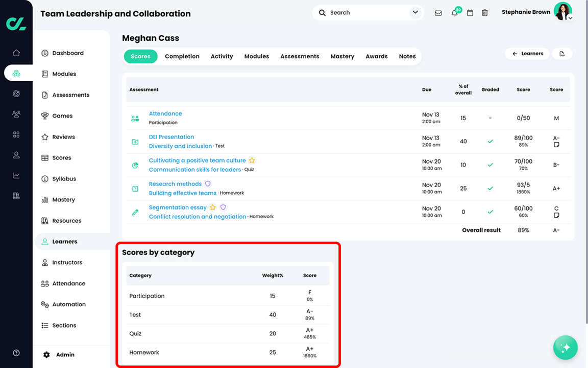This screenshot has width=588, height=368.
Task: Click the shield icon beside Research methods
Action: click(208, 183)
